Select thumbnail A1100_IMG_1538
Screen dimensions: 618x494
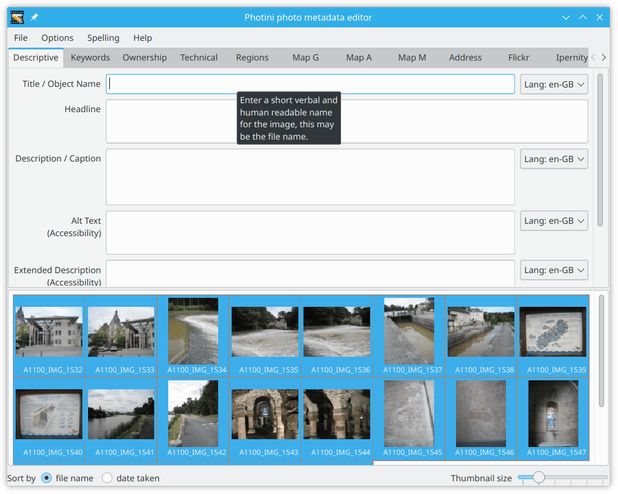click(x=481, y=336)
